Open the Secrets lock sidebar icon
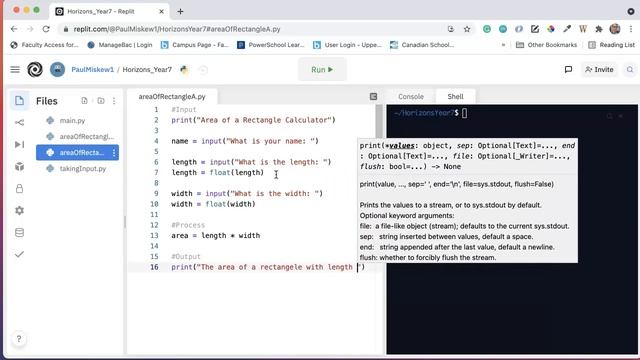The width and height of the screenshot is (640, 360). coord(19,189)
